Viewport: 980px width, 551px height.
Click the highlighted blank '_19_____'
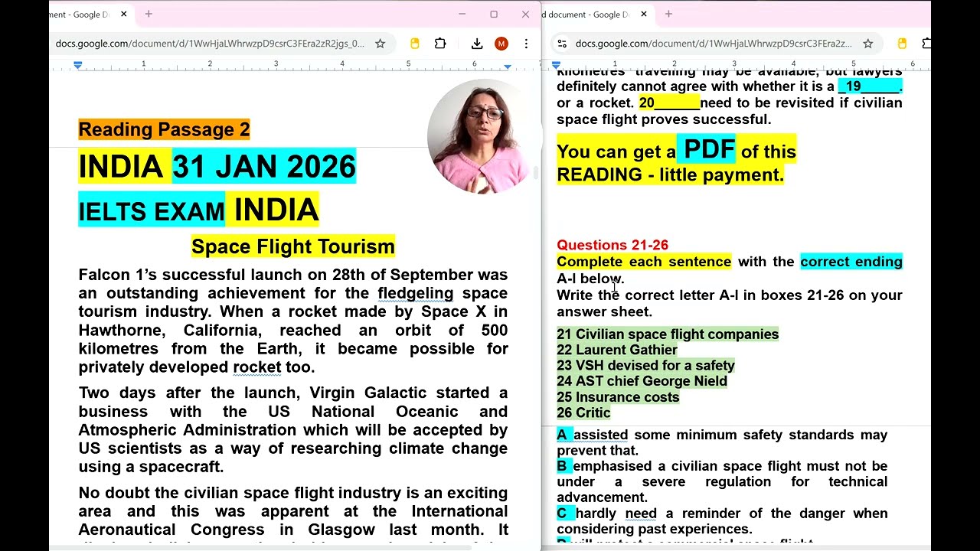(869, 86)
